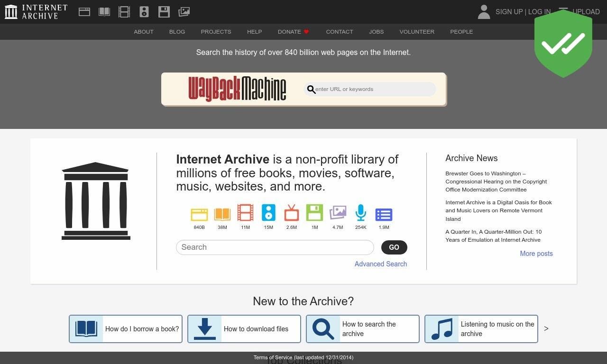This screenshot has height=364, width=607.
Task: Open the Images icon in top navigation
Action: (184, 12)
